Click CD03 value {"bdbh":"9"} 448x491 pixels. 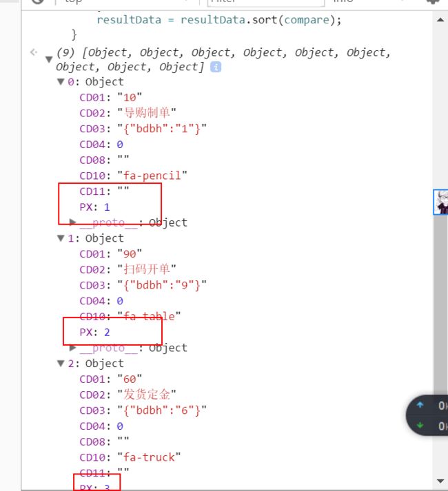pyautogui.click(x=162, y=285)
